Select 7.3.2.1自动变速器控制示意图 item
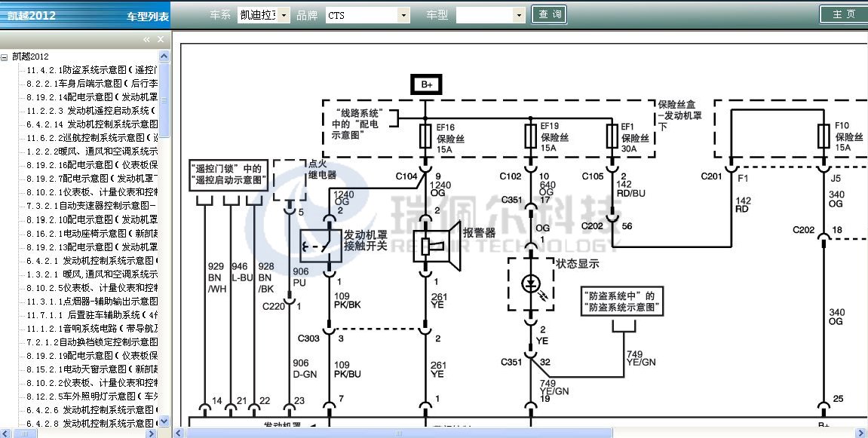Viewport: 868px width, 438px height. tap(91, 206)
